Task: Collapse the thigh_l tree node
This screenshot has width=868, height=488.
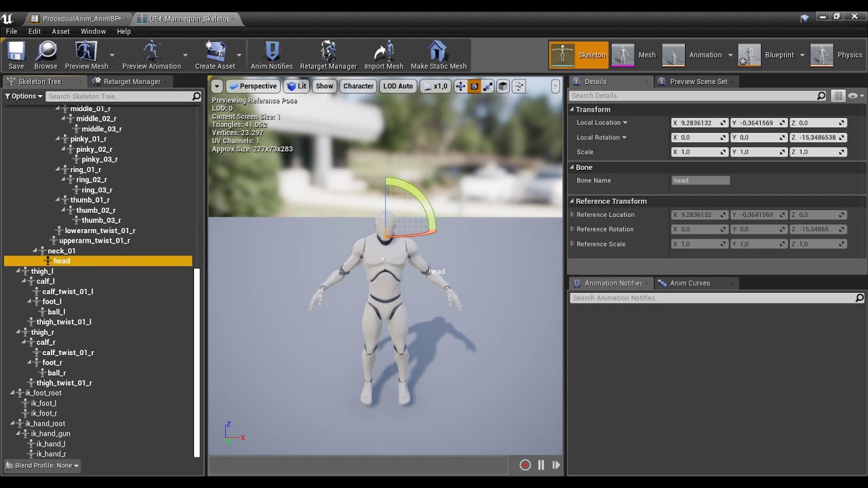Action: coord(19,271)
